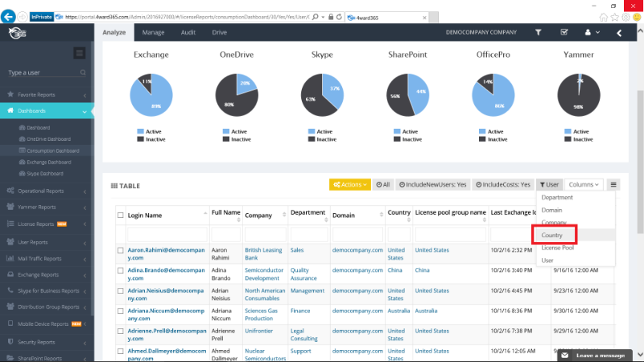
Task: Select License Pool from the dropdown list
Action: click(x=575, y=248)
